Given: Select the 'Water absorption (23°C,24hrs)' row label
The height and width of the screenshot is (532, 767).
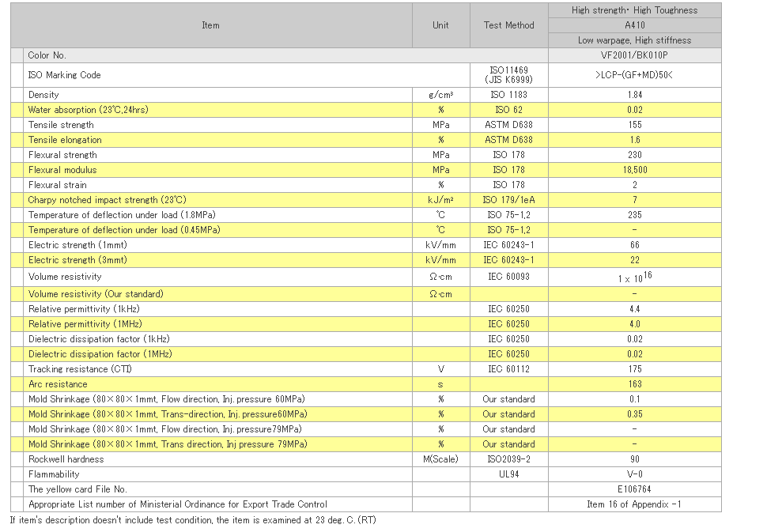Looking at the screenshot, I should [88, 110].
